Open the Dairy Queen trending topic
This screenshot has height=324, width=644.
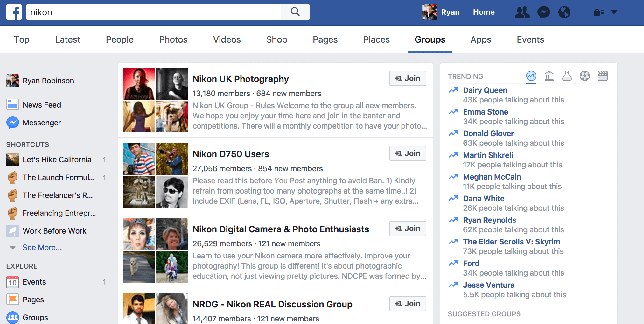(485, 90)
